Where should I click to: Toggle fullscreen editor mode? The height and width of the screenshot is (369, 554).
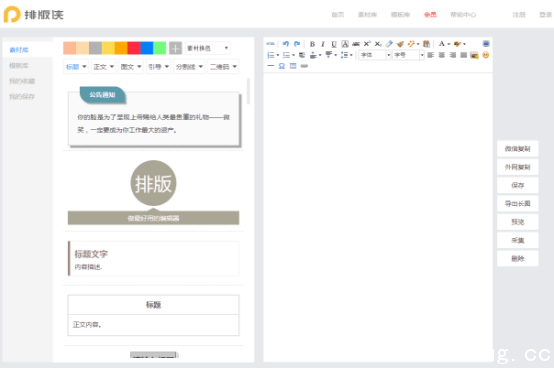486,44
